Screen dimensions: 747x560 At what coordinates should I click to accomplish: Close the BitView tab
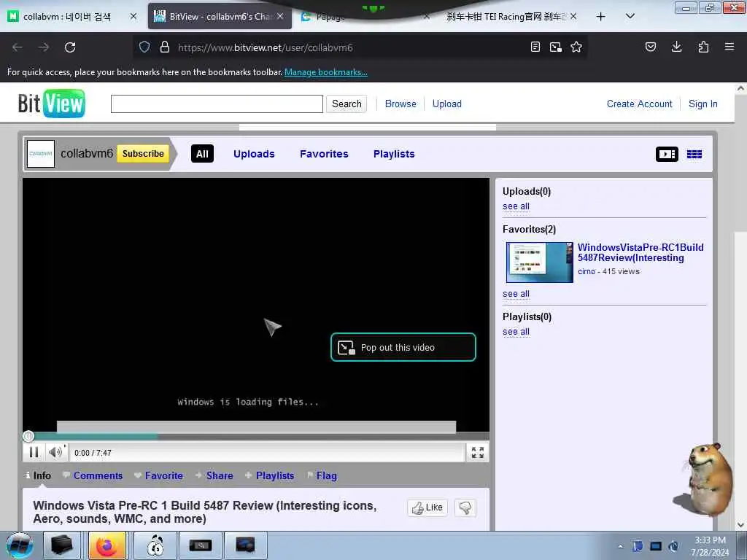280,16
